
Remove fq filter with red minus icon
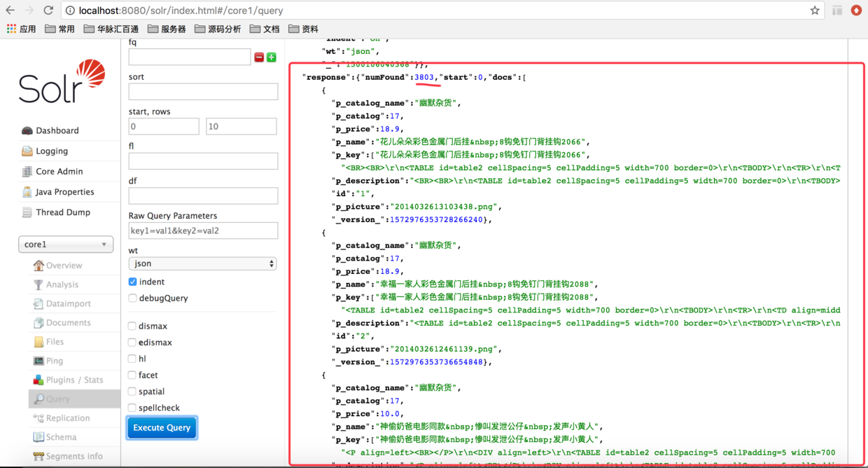(259, 57)
